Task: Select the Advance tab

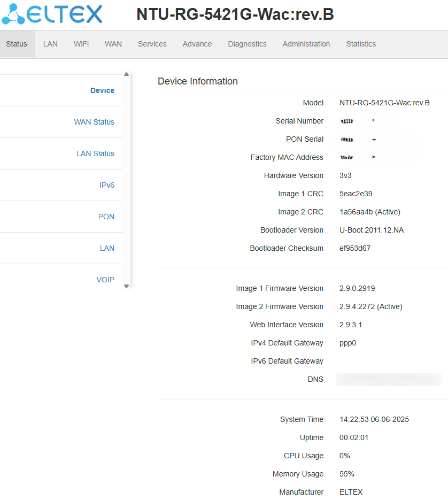Action: click(x=197, y=44)
